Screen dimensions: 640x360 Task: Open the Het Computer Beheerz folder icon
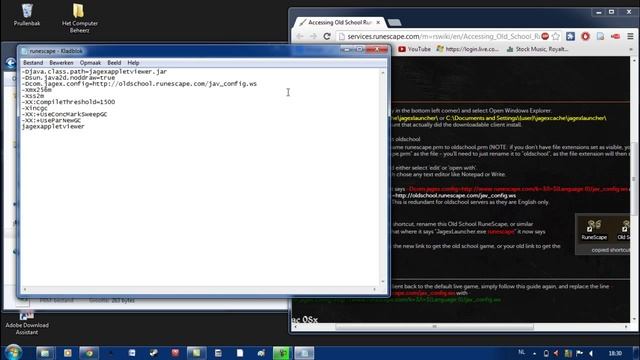click(80, 18)
